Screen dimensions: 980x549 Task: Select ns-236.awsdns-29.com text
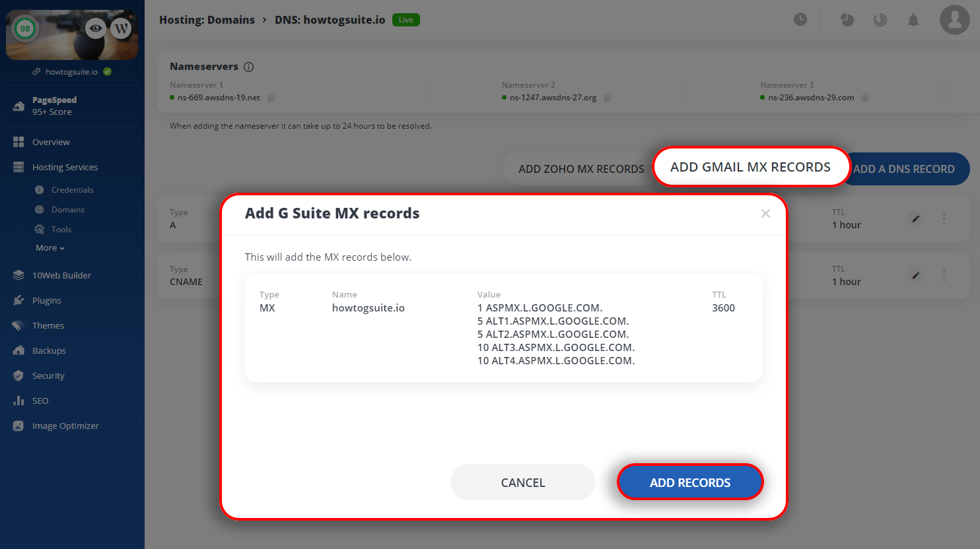(811, 98)
